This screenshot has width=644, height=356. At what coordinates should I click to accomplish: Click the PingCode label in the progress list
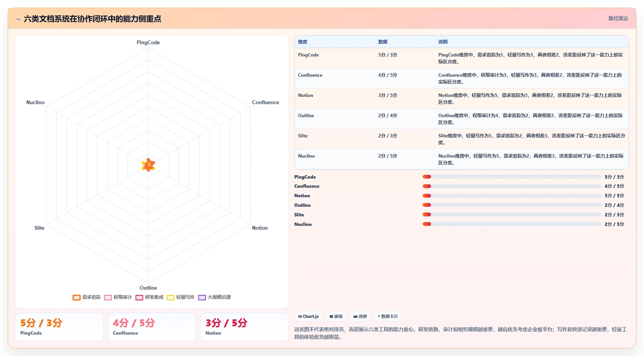[305, 177]
